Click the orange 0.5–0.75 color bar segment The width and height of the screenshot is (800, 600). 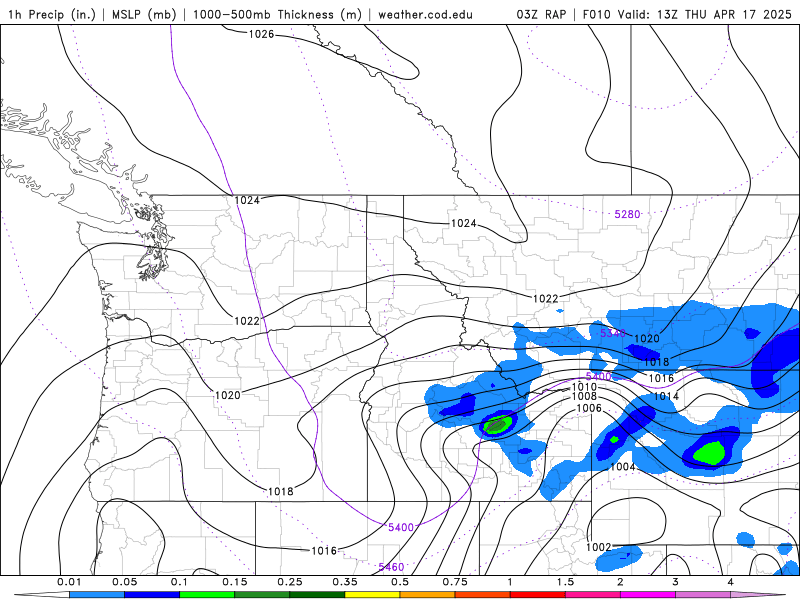(x=428, y=595)
